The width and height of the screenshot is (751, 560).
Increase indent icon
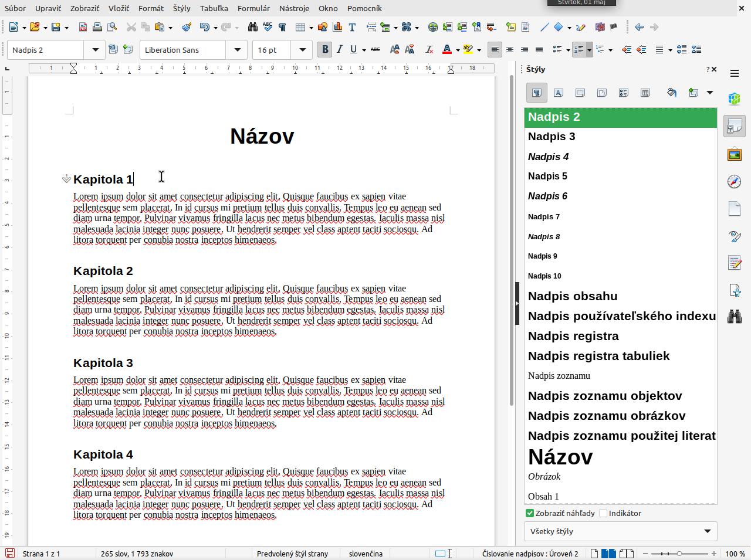(x=627, y=50)
